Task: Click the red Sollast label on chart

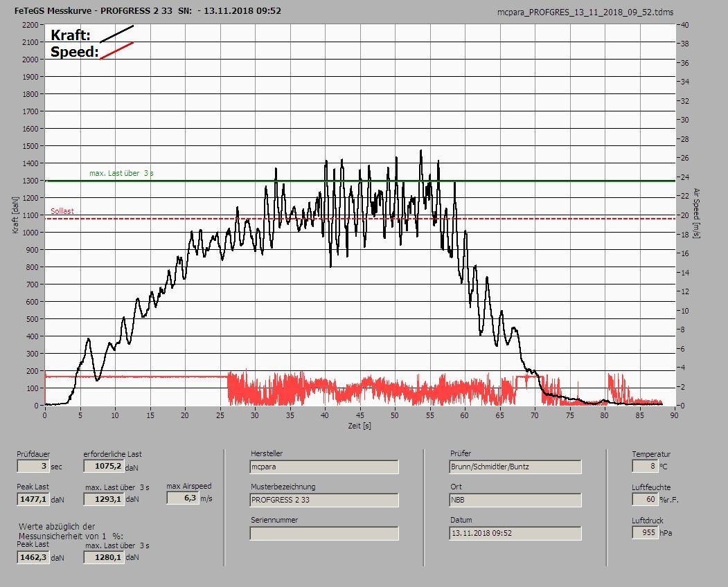Action: click(x=62, y=211)
